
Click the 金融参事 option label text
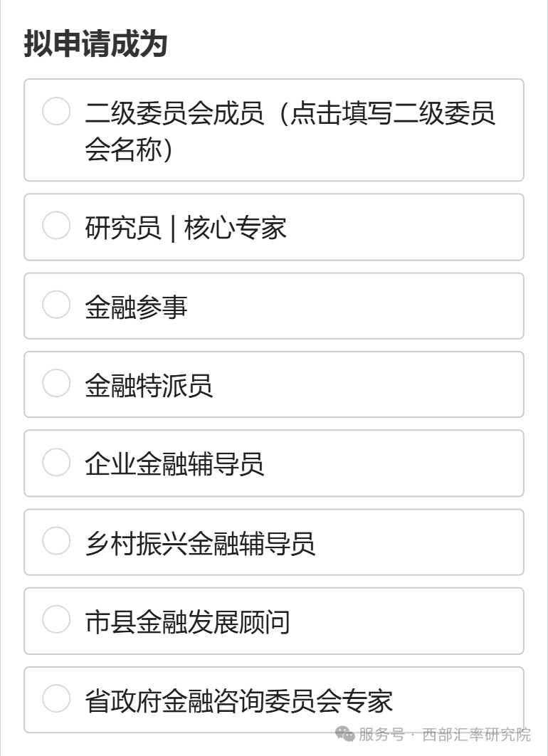[x=136, y=307]
